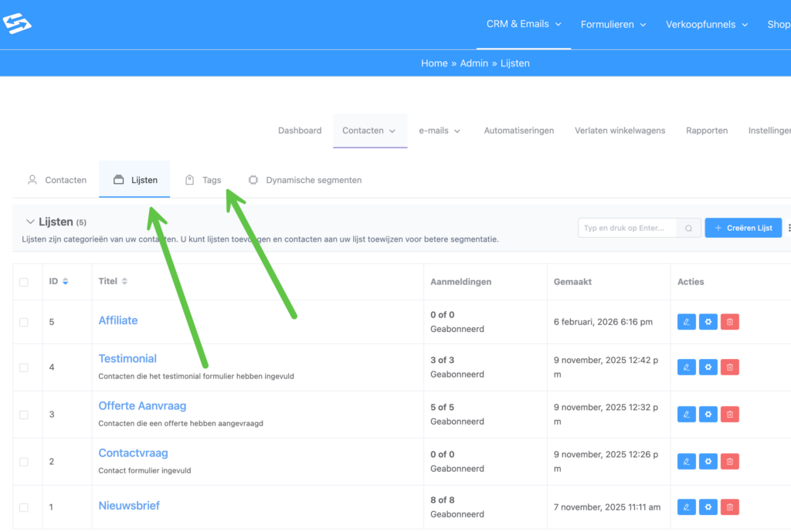Select the checkbox next to Offerte Aanvraag

point(24,415)
